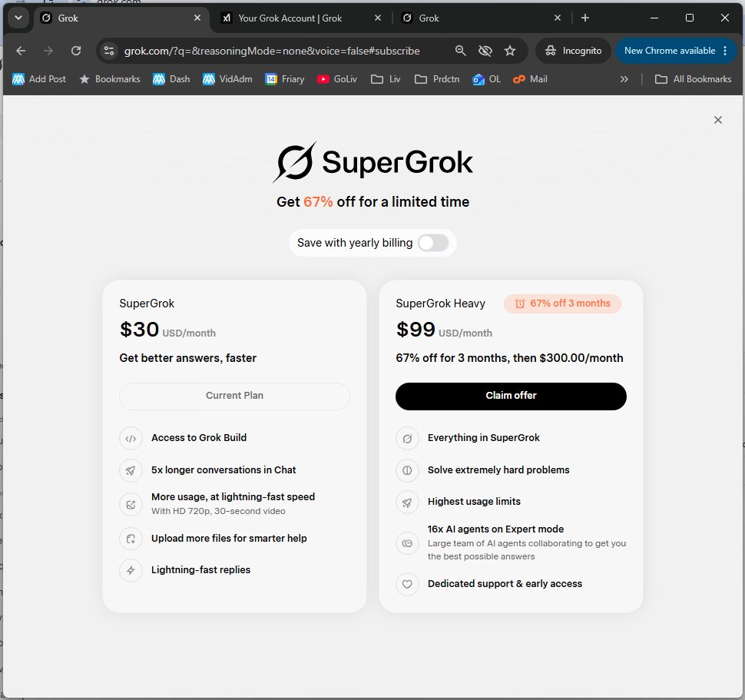This screenshot has height=700, width=745.
Task: Click New Chrome available update button
Action: 670,51
